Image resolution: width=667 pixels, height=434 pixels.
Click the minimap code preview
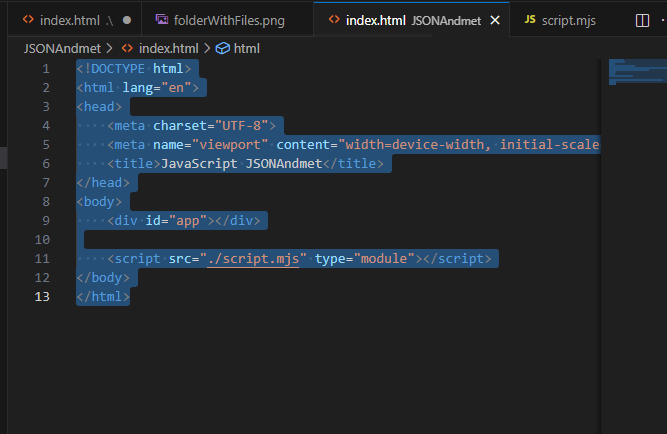(637, 72)
